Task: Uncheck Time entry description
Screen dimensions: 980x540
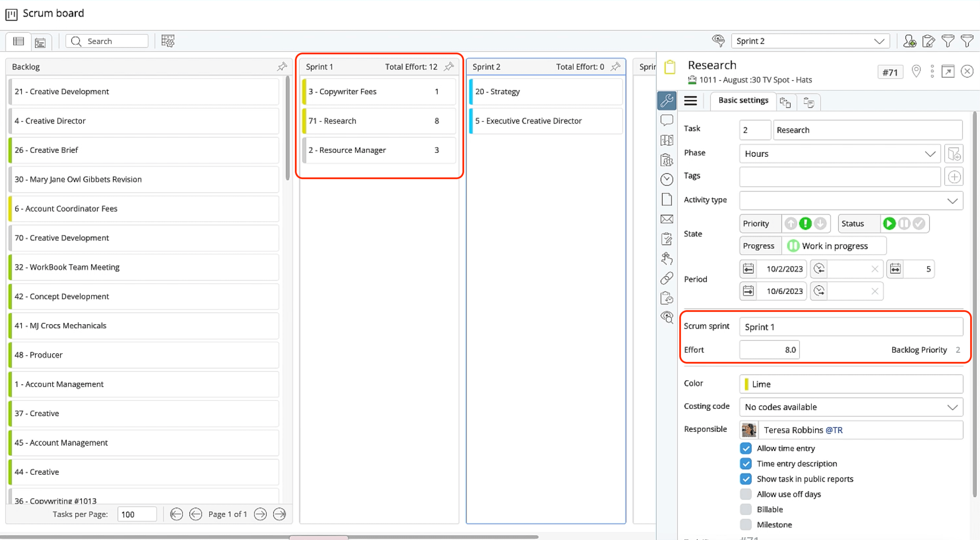Action: point(746,463)
